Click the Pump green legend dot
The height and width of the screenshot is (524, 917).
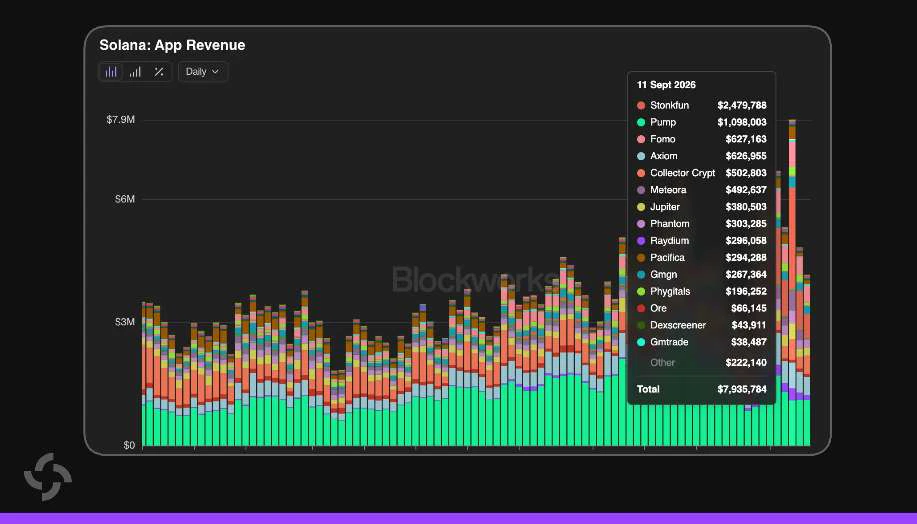(641, 122)
